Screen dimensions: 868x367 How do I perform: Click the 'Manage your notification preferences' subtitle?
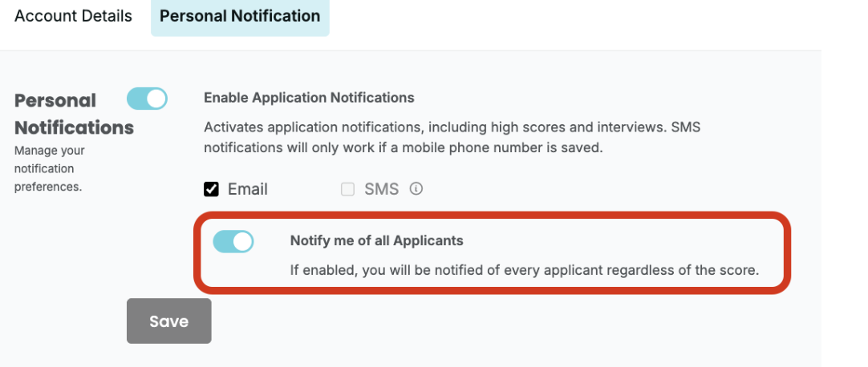pos(49,168)
